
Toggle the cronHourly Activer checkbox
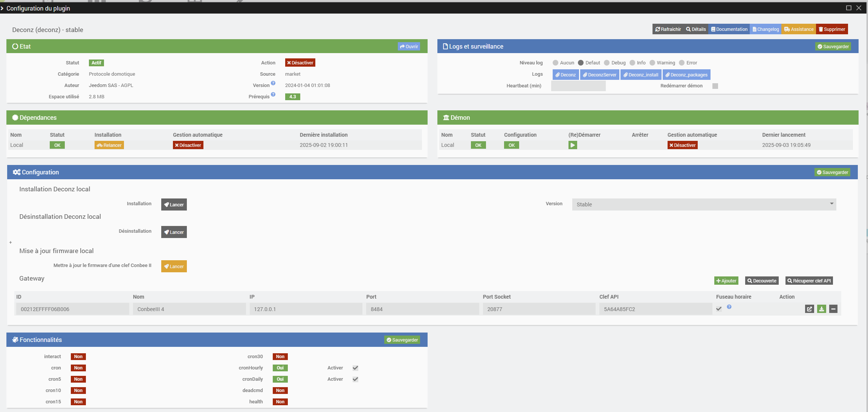coord(355,368)
